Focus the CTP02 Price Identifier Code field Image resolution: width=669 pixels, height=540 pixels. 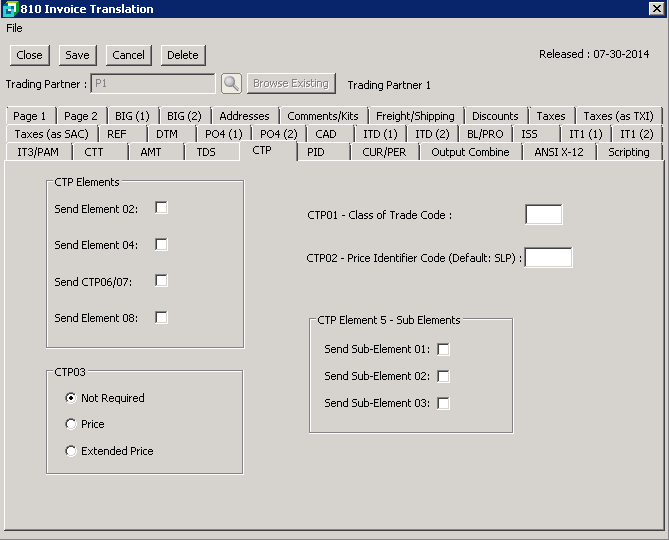click(x=548, y=258)
